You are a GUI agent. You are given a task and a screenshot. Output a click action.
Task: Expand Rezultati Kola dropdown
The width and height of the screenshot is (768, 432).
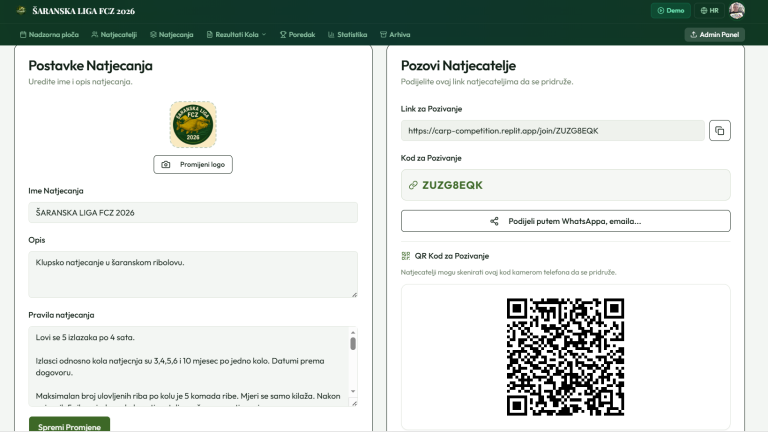[x=236, y=35]
